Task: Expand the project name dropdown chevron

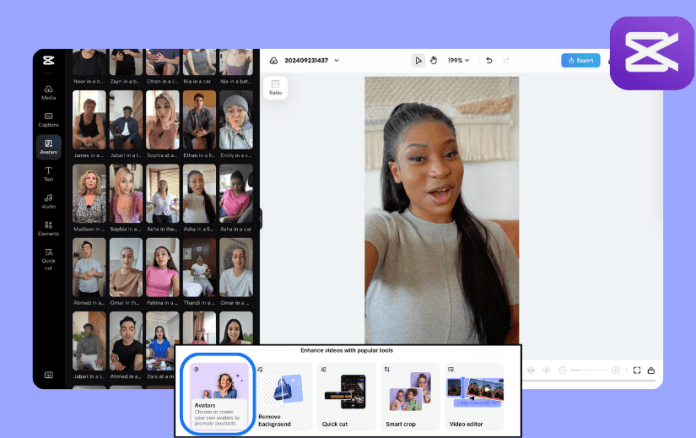Action: 336,60
